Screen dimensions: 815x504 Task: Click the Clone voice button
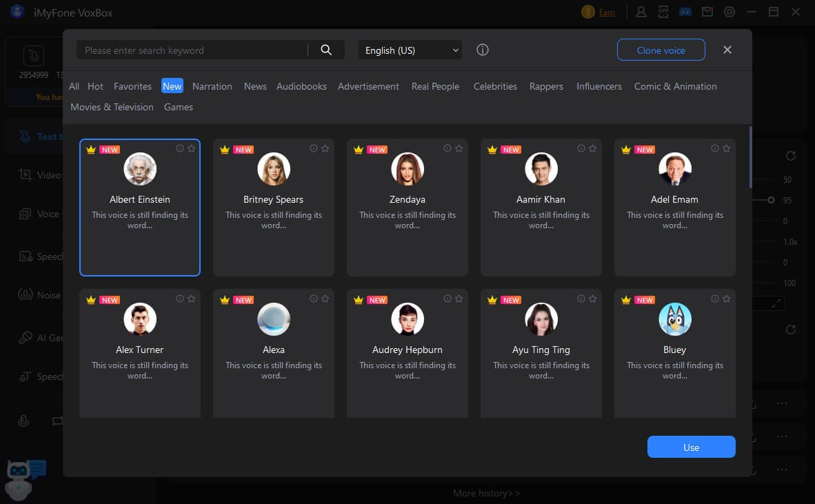click(661, 50)
